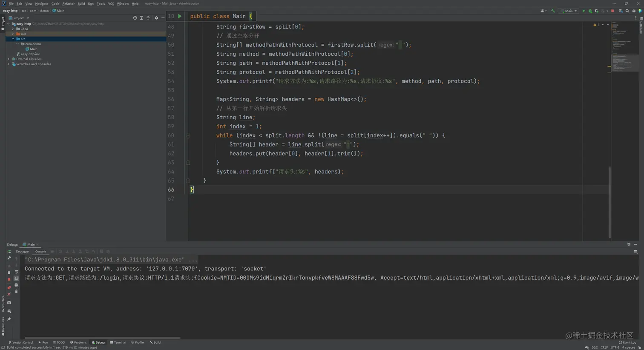Stop the process using the toolbar red square
Screen dimensions: 644x350
(612, 11)
